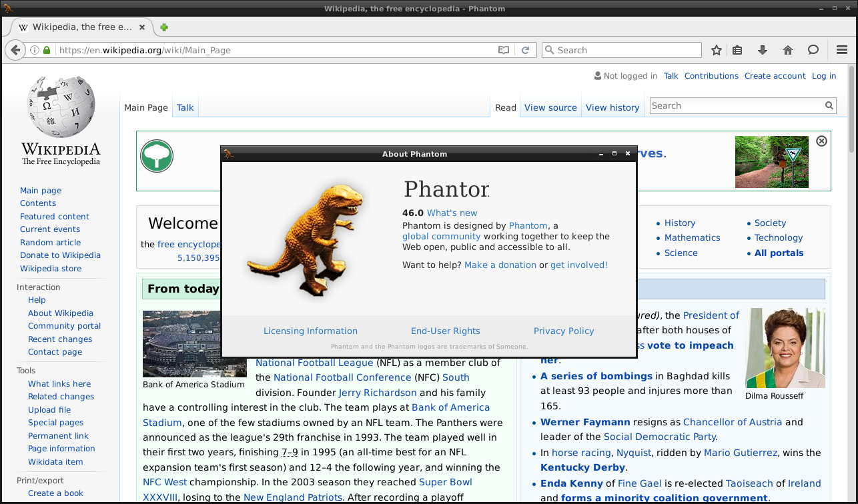Close the About Phantom dialog
This screenshot has height=504, width=858.
coord(628,153)
